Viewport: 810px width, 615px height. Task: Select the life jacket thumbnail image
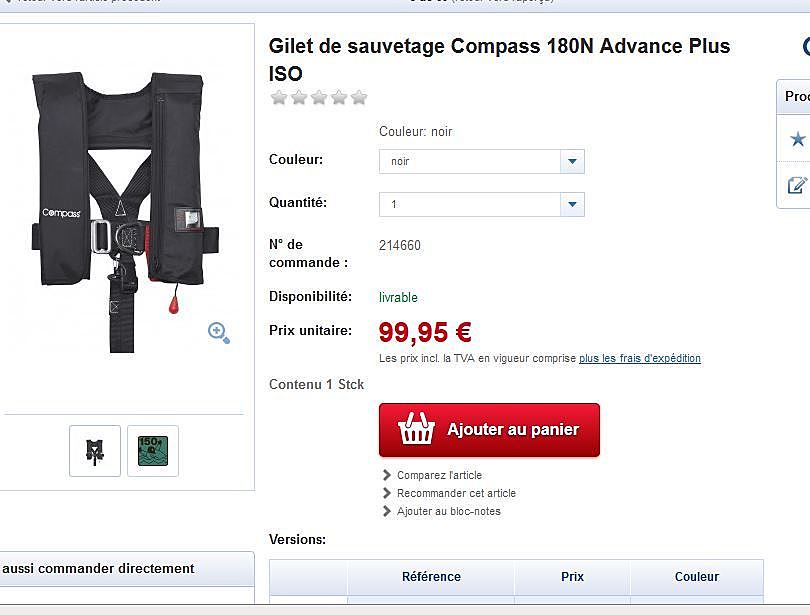(95, 451)
